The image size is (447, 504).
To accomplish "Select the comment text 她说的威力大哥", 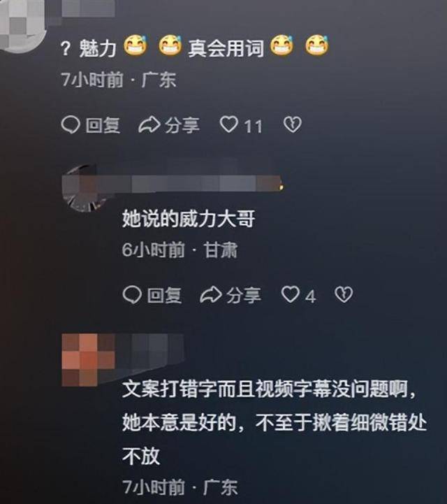I will [189, 219].
